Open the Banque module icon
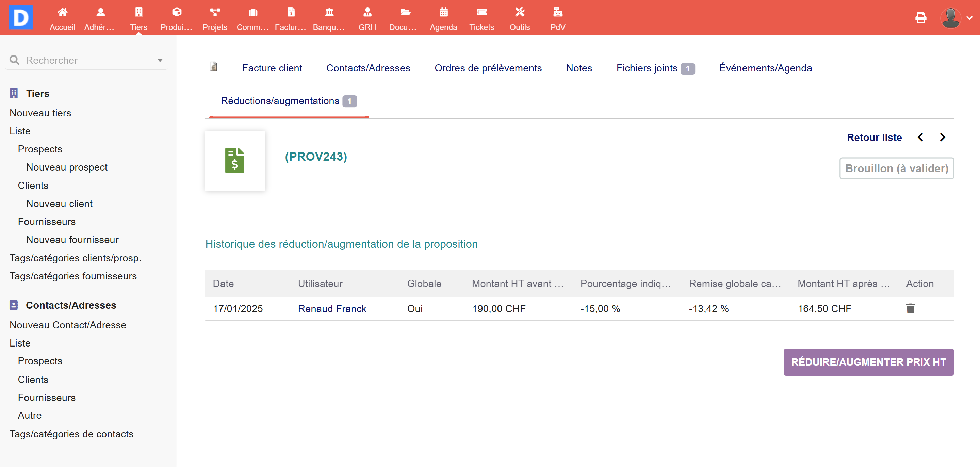 click(x=329, y=13)
